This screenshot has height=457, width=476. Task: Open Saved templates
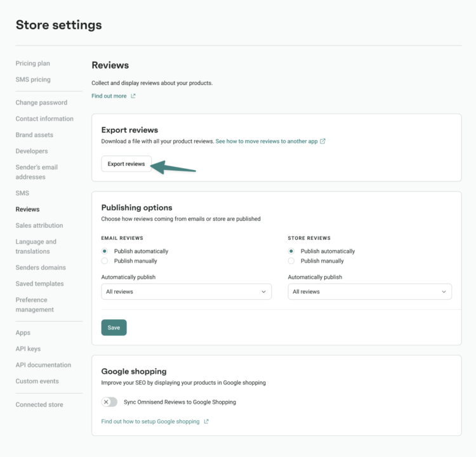click(40, 284)
